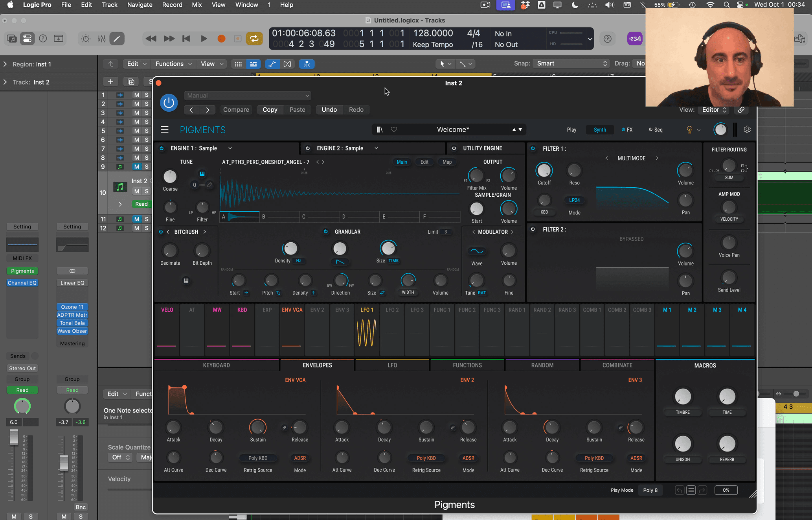Click the Copy button in plugin header
Viewport: 812px width, 520px height.
(270, 110)
